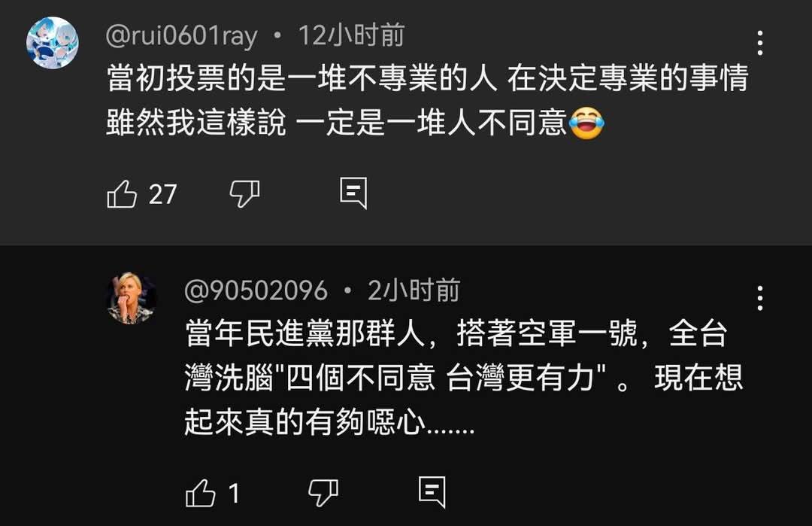Click the 27 likes count
The image size is (812, 526).
pyautogui.click(x=162, y=195)
